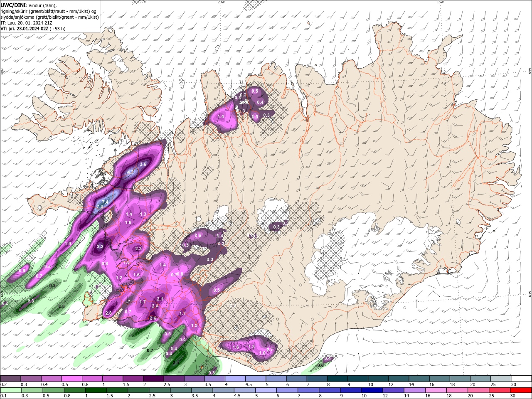Pick the dark green rain-scale swatch at 1
Image resolution: width=532 pixels, height=399 pixels.
[x=96, y=390]
